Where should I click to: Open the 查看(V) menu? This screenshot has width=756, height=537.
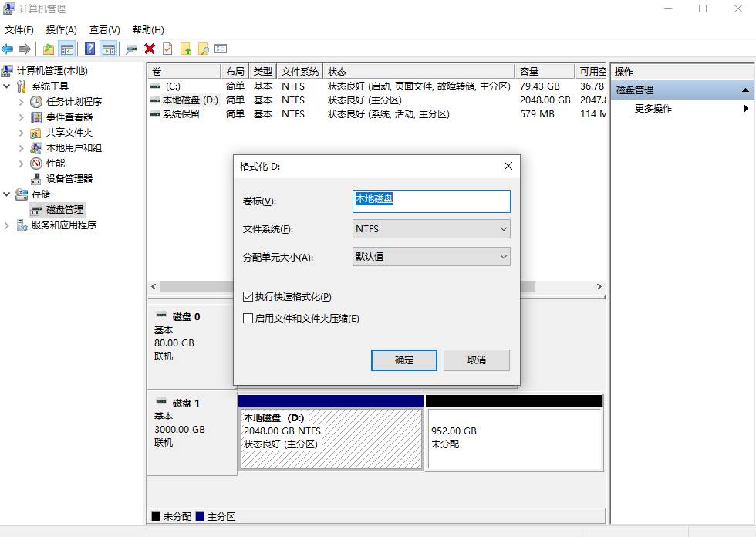point(105,30)
